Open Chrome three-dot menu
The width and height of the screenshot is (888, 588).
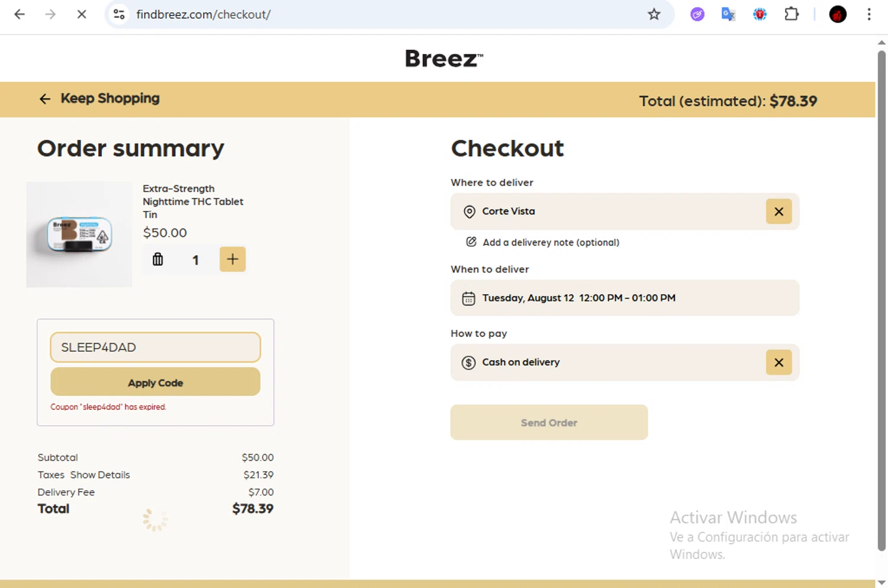(x=869, y=14)
